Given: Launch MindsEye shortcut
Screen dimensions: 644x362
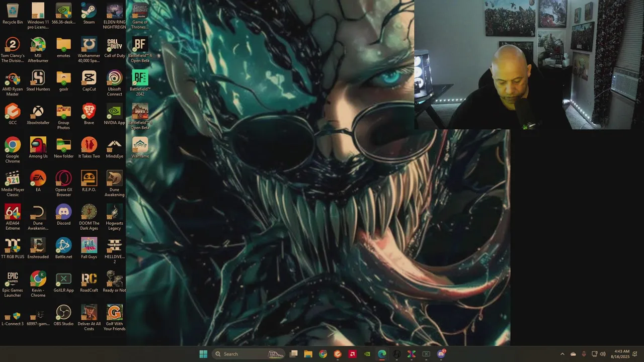Looking at the screenshot, I should click(114, 148).
